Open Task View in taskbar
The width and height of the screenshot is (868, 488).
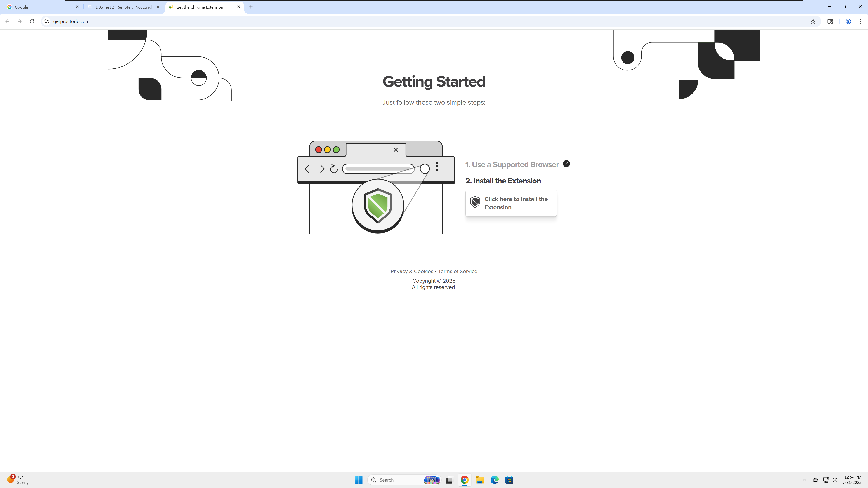click(449, 480)
